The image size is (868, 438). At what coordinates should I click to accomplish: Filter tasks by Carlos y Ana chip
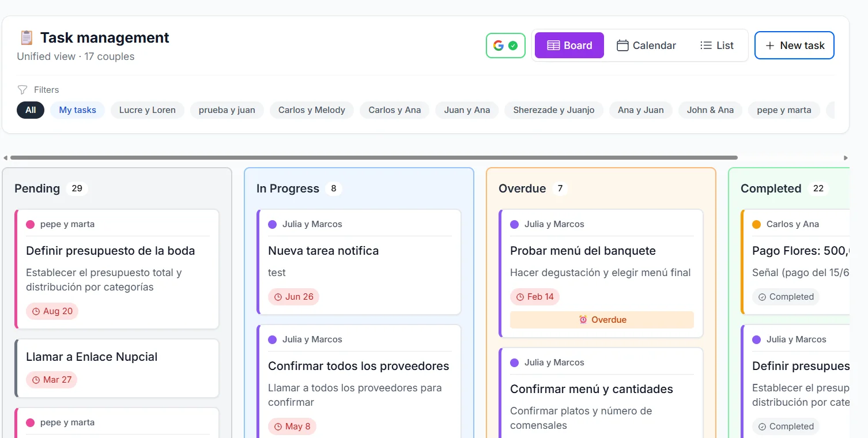(395, 110)
